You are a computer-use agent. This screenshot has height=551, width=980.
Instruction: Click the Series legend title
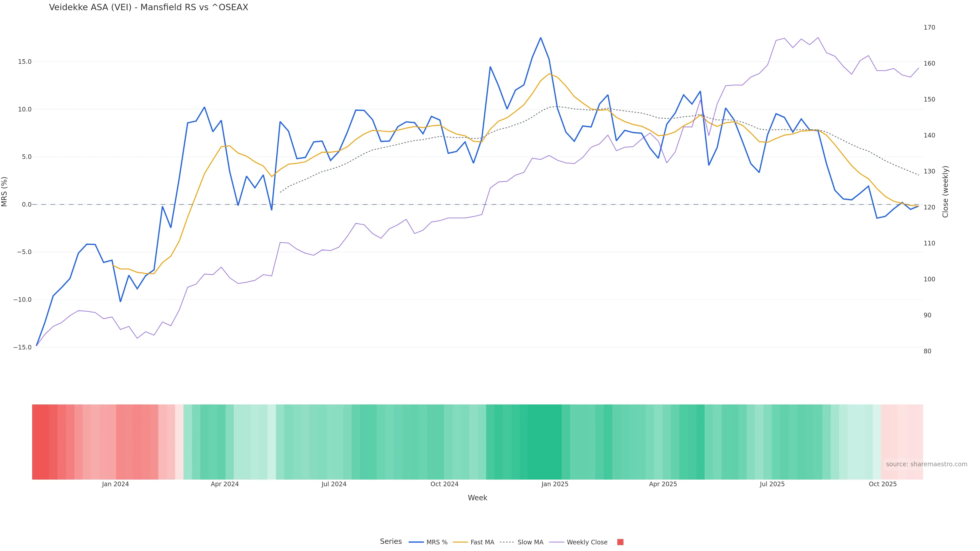point(391,542)
